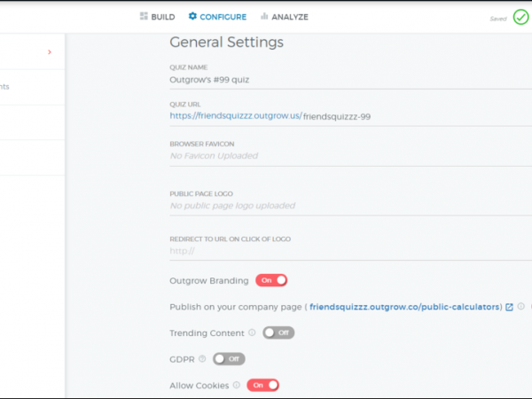
Task: Click the friendsquizzz.outgrow.us quiz URL link
Action: tap(235, 115)
